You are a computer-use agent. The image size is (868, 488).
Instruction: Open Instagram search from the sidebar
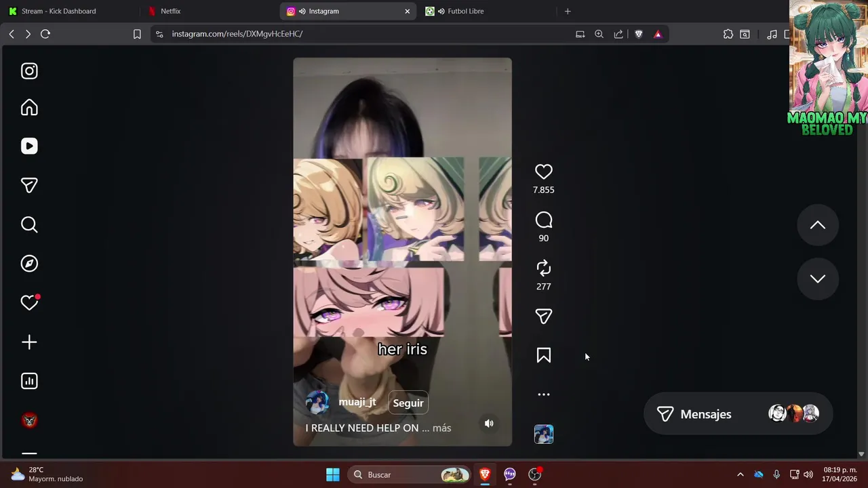(x=29, y=224)
